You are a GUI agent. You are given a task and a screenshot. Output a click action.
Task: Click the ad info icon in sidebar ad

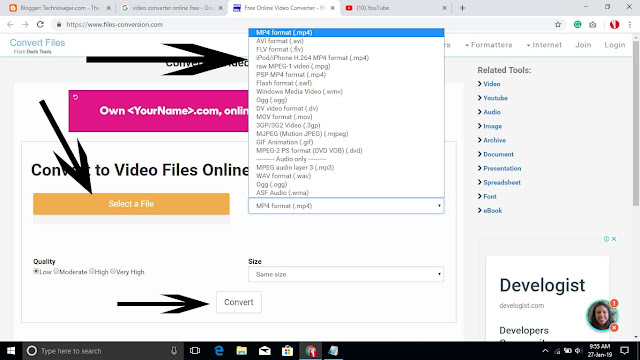click(x=607, y=239)
